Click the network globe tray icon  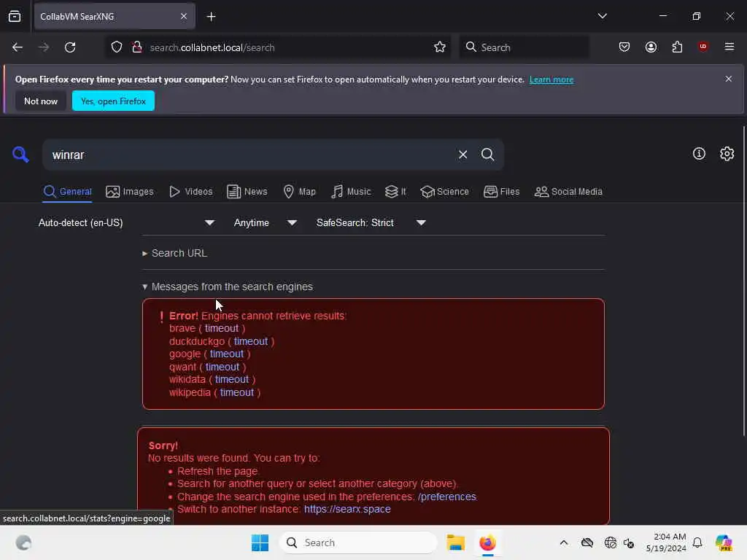pyautogui.click(x=610, y=542)
